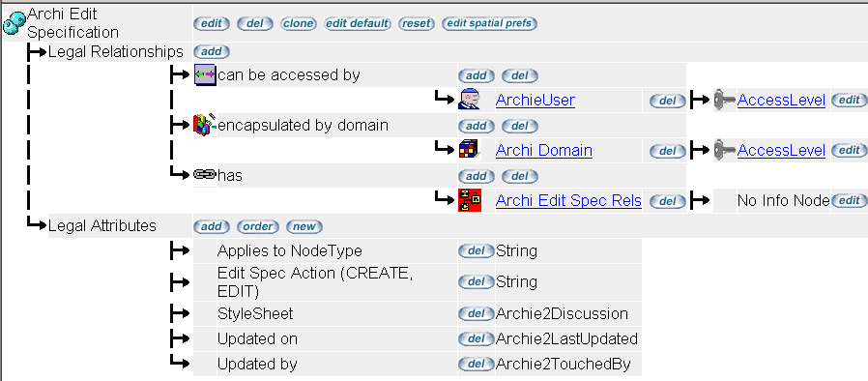Click the 'encapsulated by domain' relationship icon
Image resolution: width=868 pixels, height=381 pixels.
coord(205,125)
